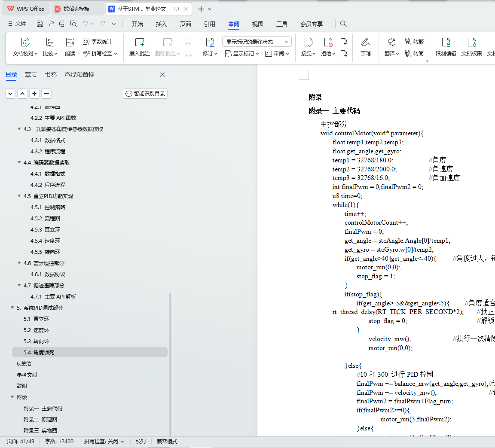495x448 pixels.
Task: Click the outline pane vertical scrollbar
Action: coord(170,364)
